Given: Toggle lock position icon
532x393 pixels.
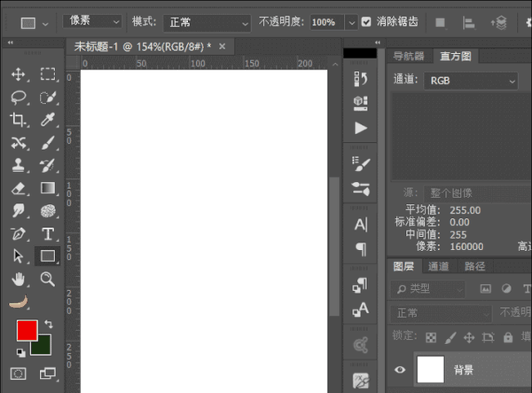Looking at the screenshot, I should tap(469, 338).
